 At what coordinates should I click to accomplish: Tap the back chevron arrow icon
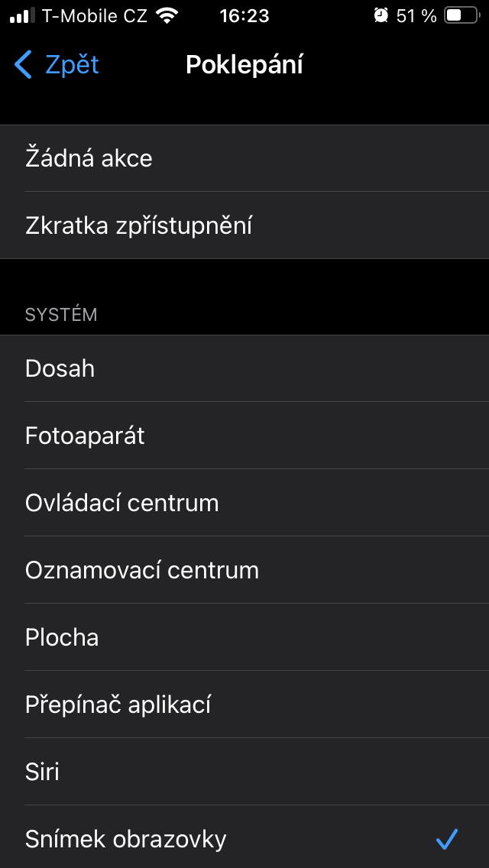tap(24, 65)
